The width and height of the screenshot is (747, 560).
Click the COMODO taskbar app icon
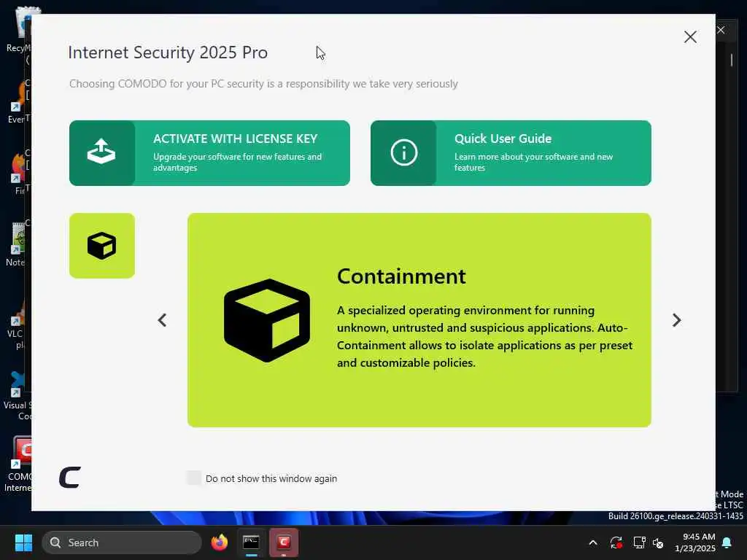coord(284,542)
